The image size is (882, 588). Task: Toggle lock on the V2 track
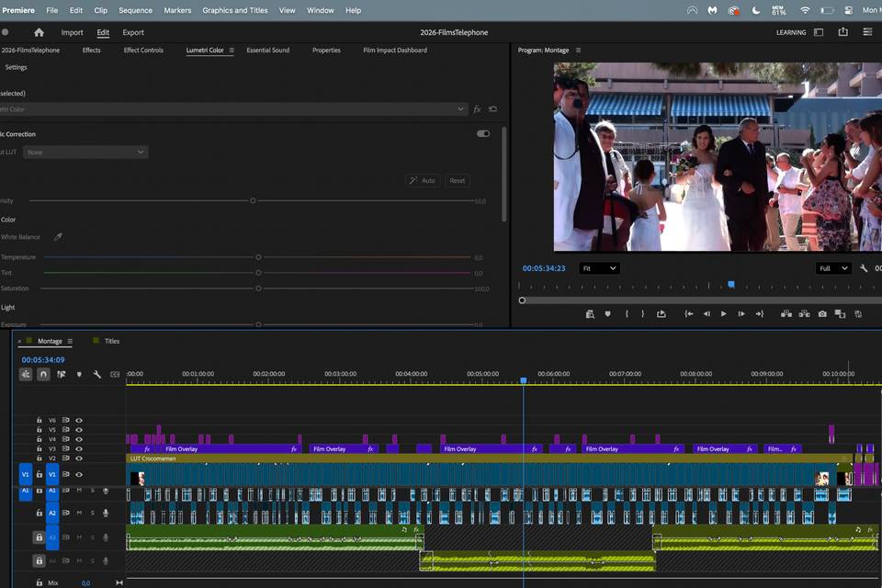pyautogui.click(x=39, y=458)
